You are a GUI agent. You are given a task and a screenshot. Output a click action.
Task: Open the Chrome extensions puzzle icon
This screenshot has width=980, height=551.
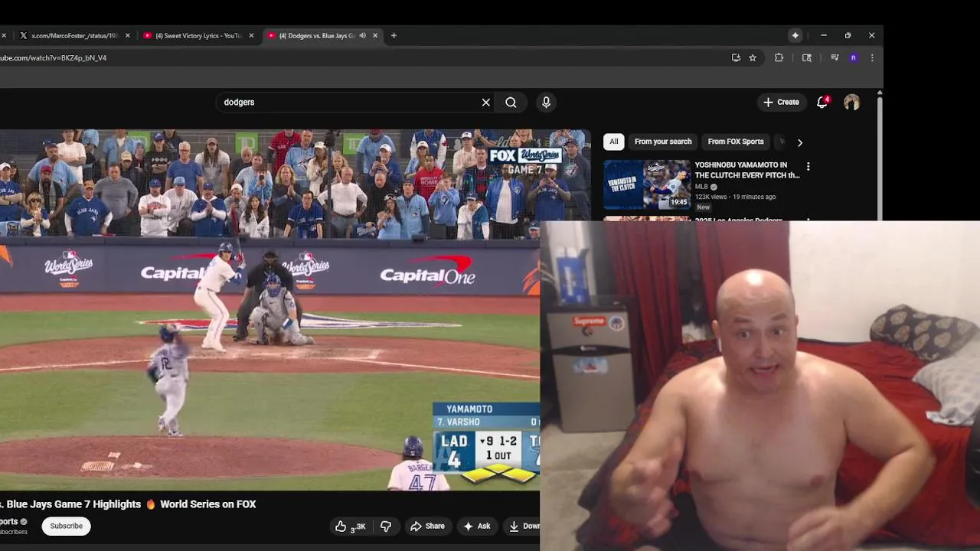[779, 57]
